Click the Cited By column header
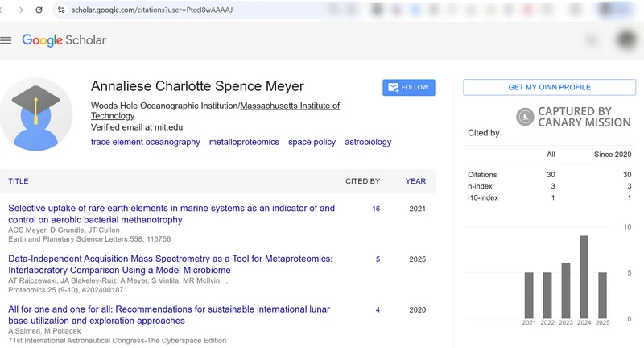644x348 pixels. 363,181
